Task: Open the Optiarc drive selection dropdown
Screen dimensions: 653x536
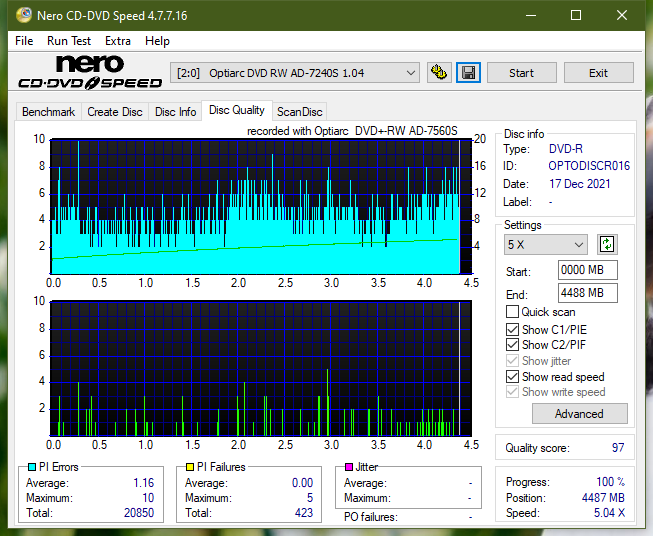Action: coord(294,73)
